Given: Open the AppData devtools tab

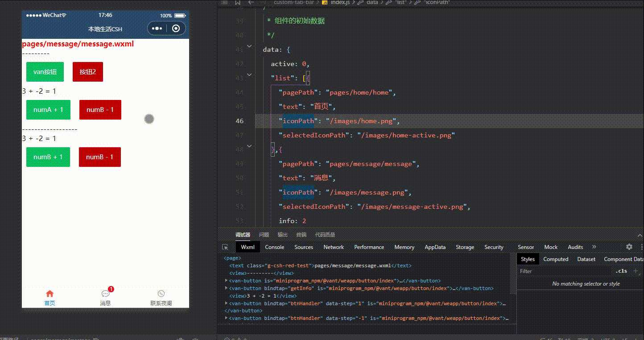Looking at the screenshot, I should 435,247.
